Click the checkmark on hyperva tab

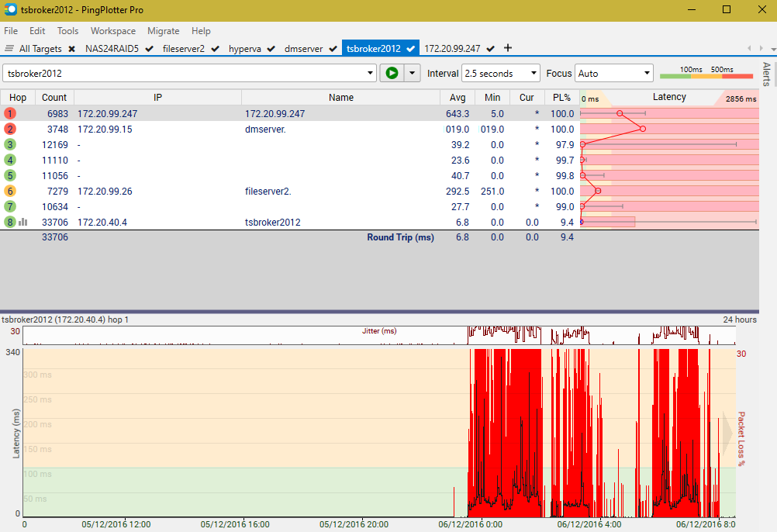[271, 48]
